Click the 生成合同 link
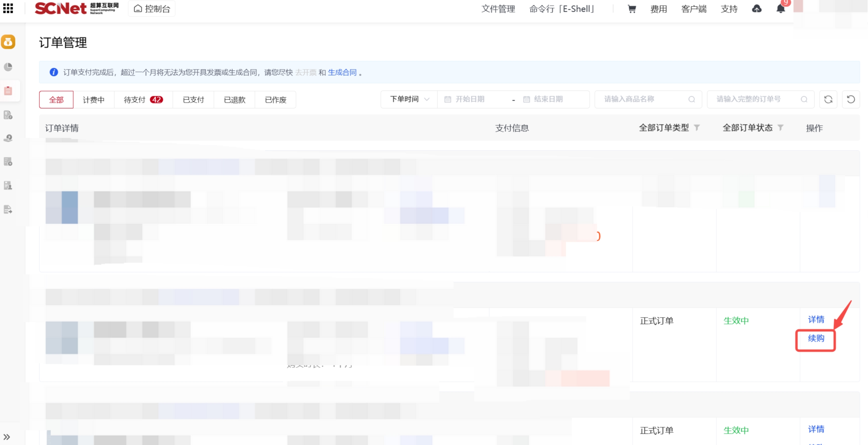This screenshot has height=445, width=868. tap(342, 72)
